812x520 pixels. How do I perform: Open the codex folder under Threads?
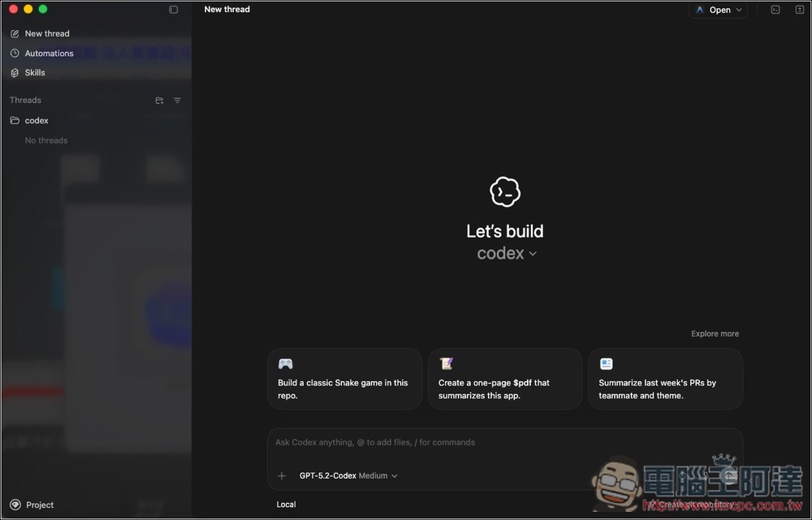[36, 120]
